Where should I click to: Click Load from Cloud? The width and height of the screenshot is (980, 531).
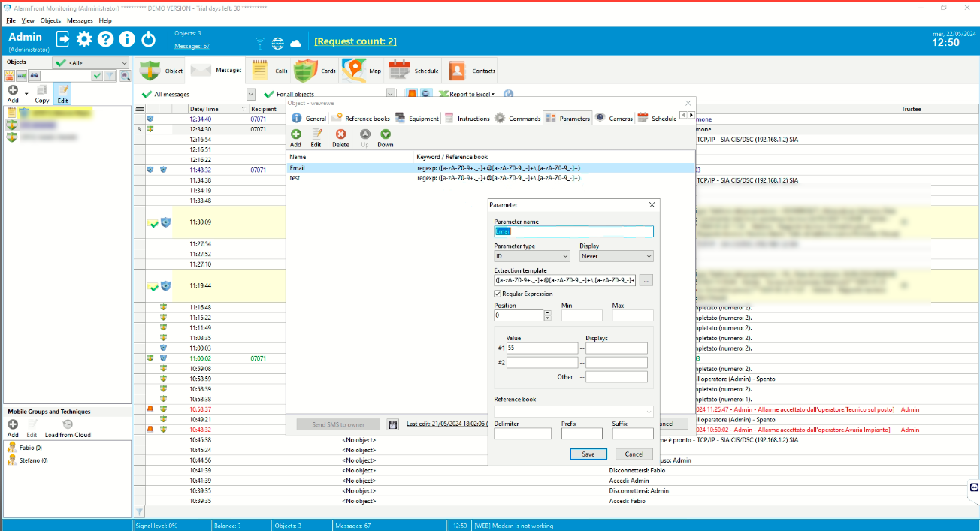tap(68, 428)
